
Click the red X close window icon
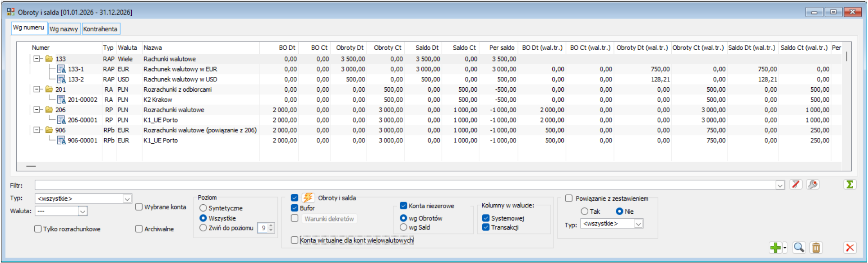click(x=850, y=248)
